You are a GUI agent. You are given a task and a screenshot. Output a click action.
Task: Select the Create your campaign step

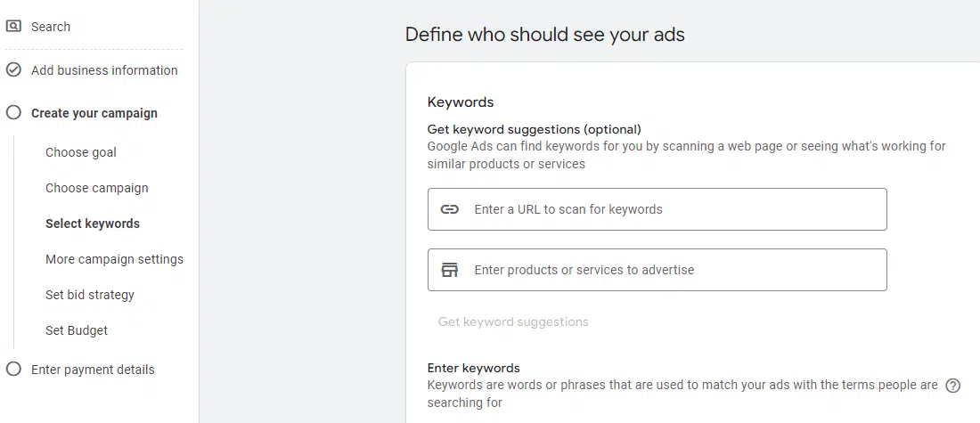point(94,113)
